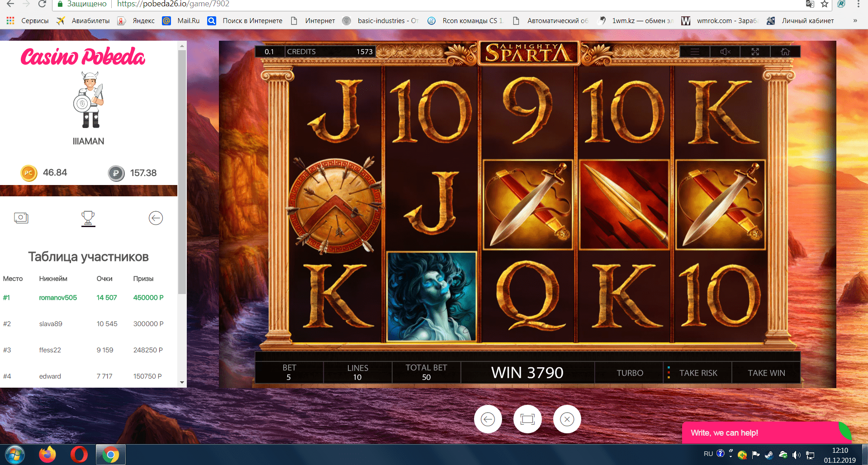The width and height of the screenshot is (868, 465).
Task: Click the Action Center flag tray icon
Action: click(755, 455)
